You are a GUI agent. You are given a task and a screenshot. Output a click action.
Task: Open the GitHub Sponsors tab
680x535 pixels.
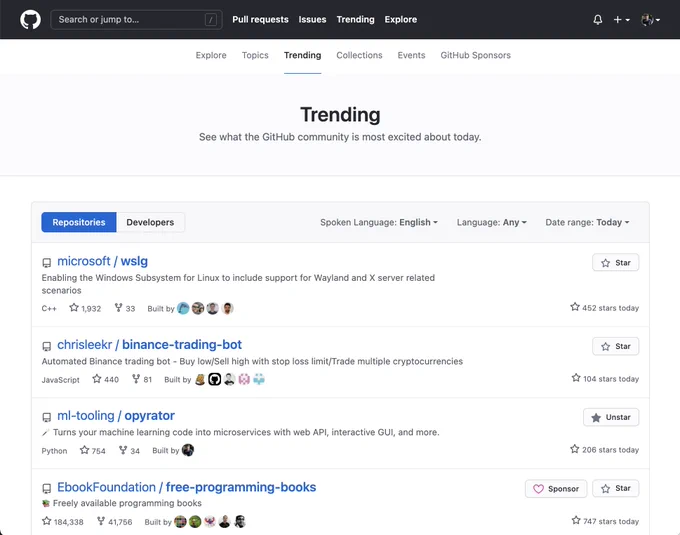coord(475,55)
